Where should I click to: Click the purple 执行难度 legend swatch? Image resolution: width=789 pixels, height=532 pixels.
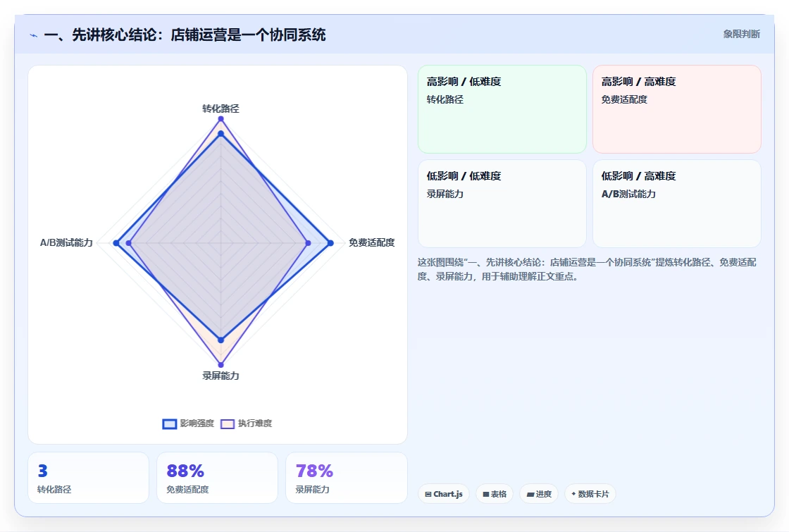pyautogui.click(x=228, y=423)
